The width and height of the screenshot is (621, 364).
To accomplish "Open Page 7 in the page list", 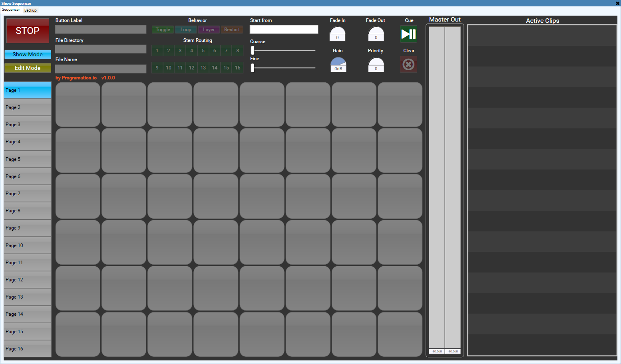I will (x=27, y=194).
